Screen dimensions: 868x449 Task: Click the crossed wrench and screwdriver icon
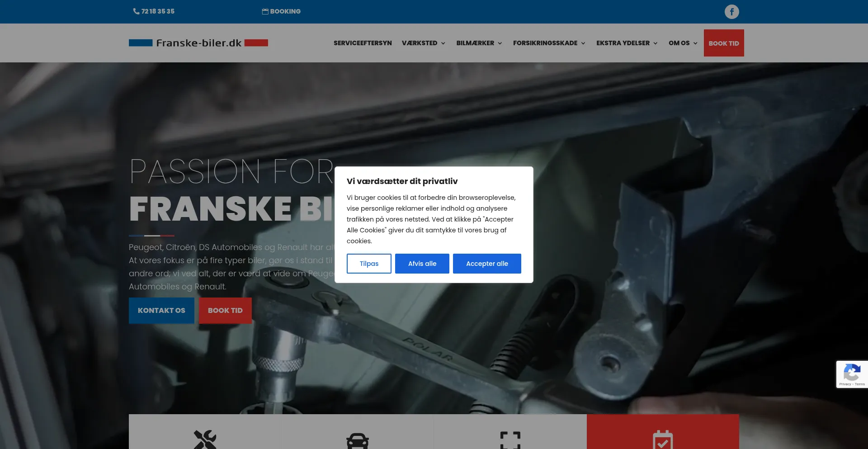pos(205,439)
